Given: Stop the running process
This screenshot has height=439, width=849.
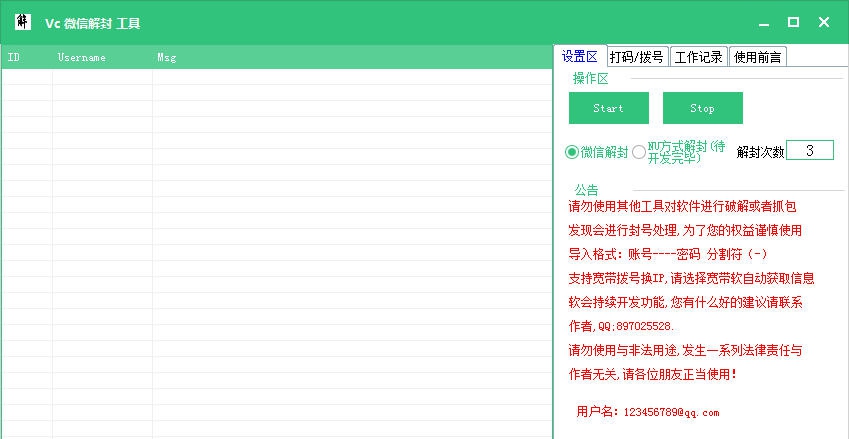Looking at the screenshot, I should [702, 108].
